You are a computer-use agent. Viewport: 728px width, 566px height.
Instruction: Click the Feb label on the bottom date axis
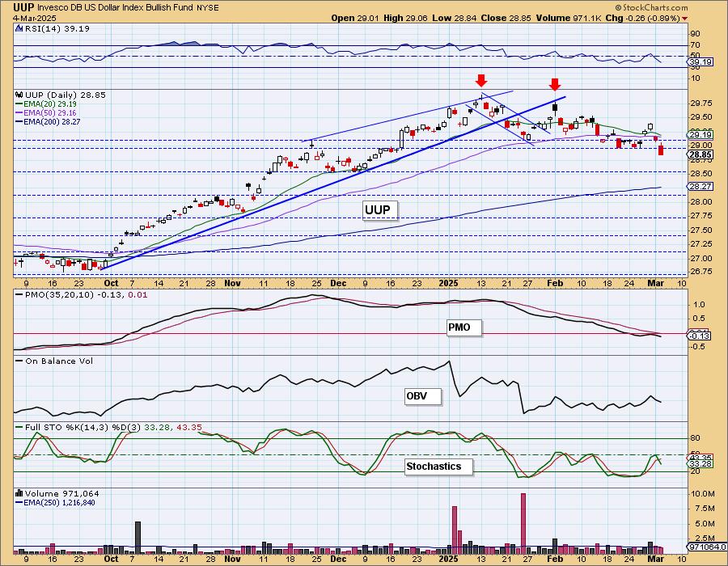click(555, 559)
